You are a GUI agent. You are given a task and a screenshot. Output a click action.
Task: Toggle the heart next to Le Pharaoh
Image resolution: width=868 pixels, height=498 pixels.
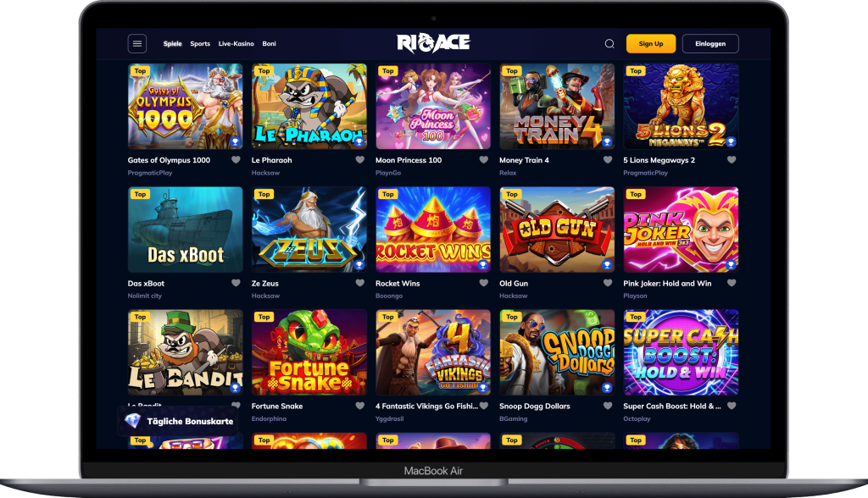click(x=359, y=160)
